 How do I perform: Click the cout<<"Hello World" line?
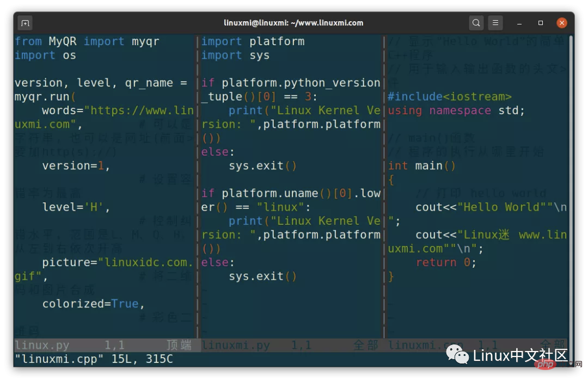[x=491, y=207]
